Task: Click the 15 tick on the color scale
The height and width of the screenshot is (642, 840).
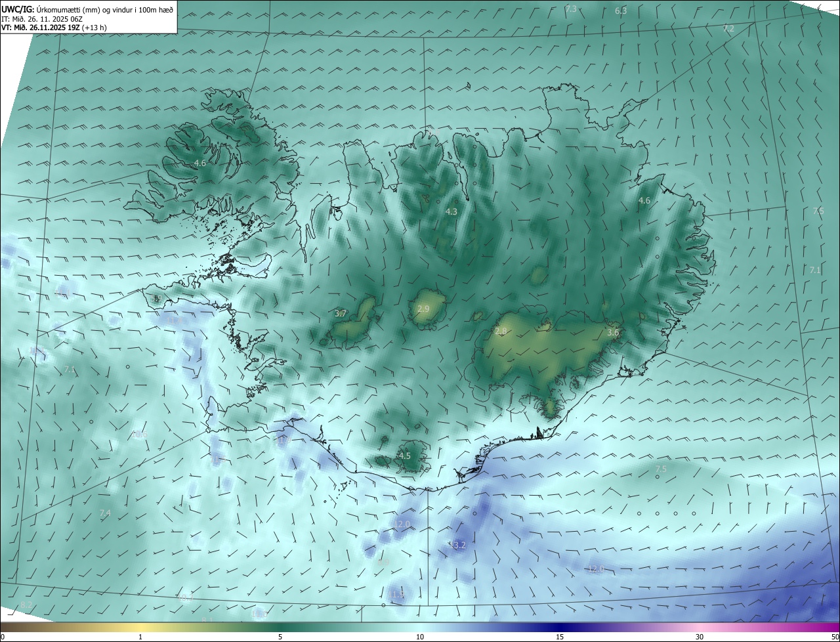Action: (x=560, y=637)
